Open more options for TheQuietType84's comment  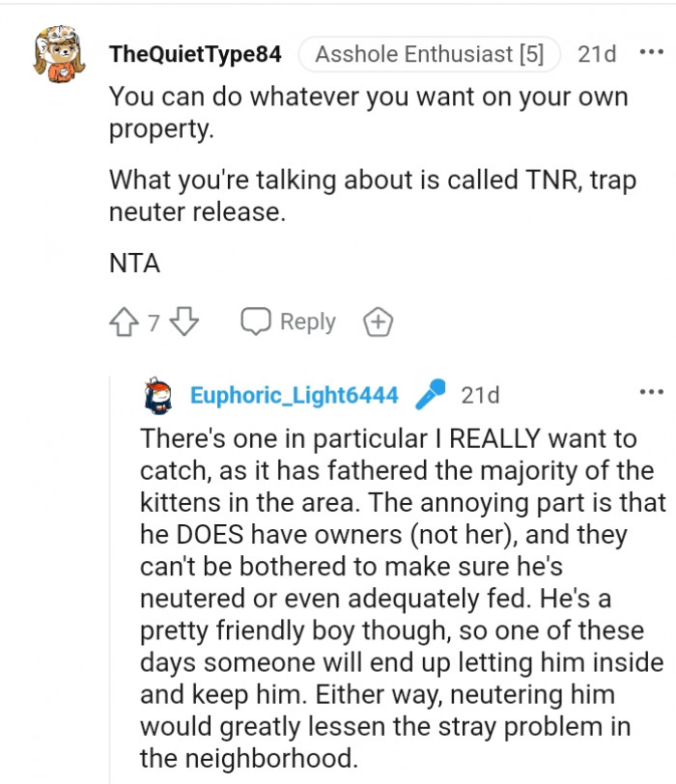(652, 53)
